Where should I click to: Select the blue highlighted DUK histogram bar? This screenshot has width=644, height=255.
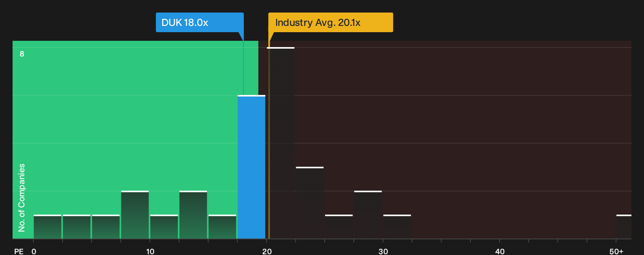pos(251,167)
